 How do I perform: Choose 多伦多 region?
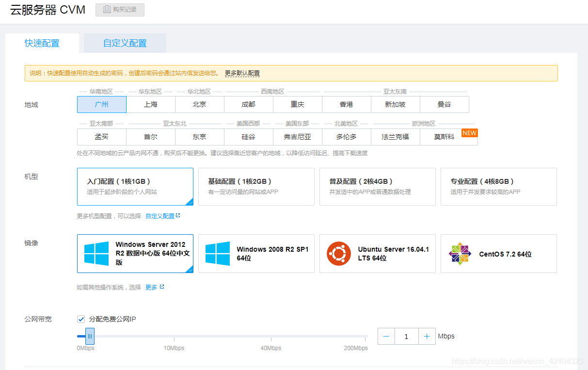(347, 137)
